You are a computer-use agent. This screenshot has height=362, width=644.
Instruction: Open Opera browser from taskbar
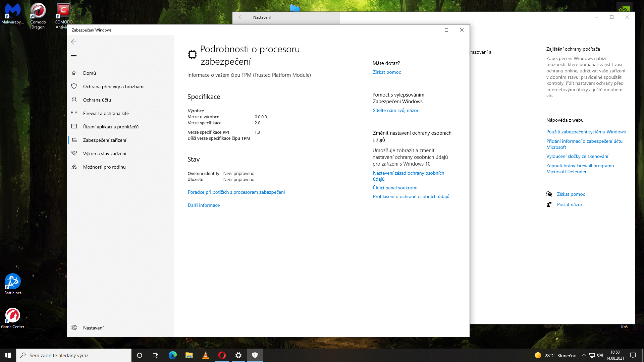pos(222,355)
